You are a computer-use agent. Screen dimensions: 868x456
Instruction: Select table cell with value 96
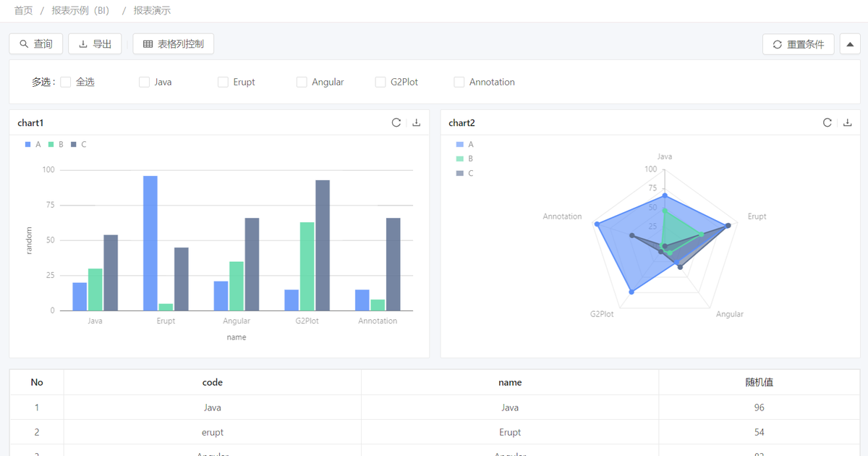(759, 408)
